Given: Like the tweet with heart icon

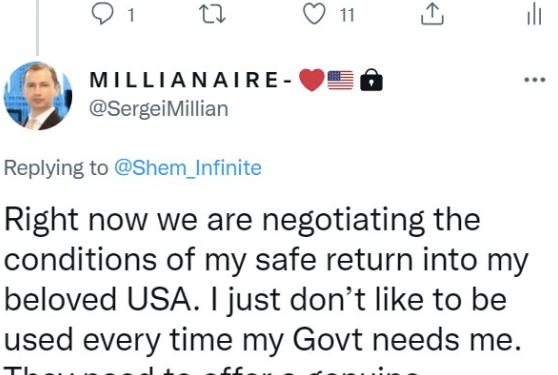Looking at the screenshot, I should click(314, 14).
